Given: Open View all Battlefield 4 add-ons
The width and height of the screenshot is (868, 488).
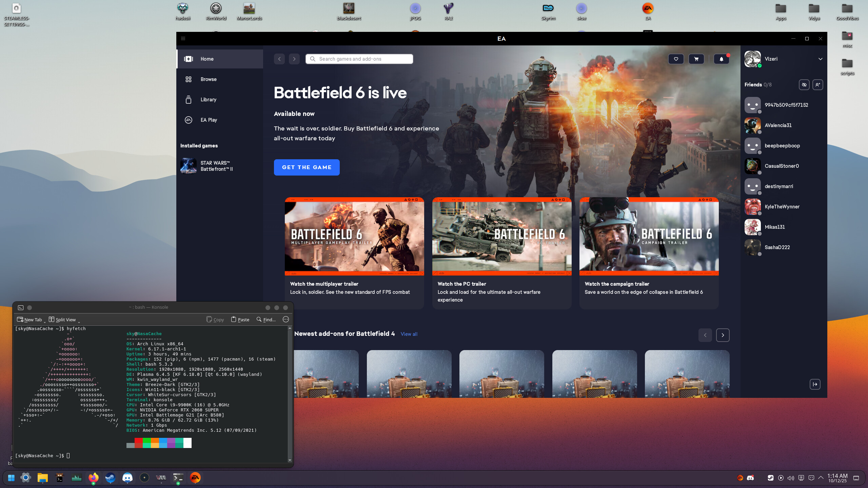Looking at the screenshot, I should (409, 334).
